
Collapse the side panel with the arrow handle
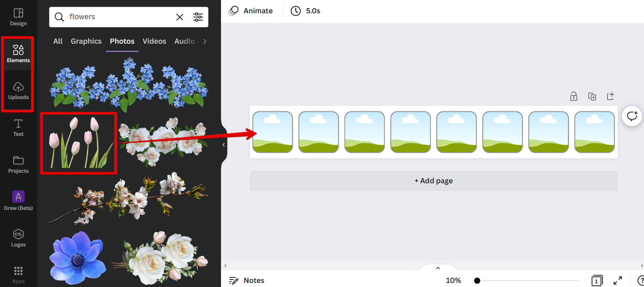pyautogui.click(x=224, y=145)
